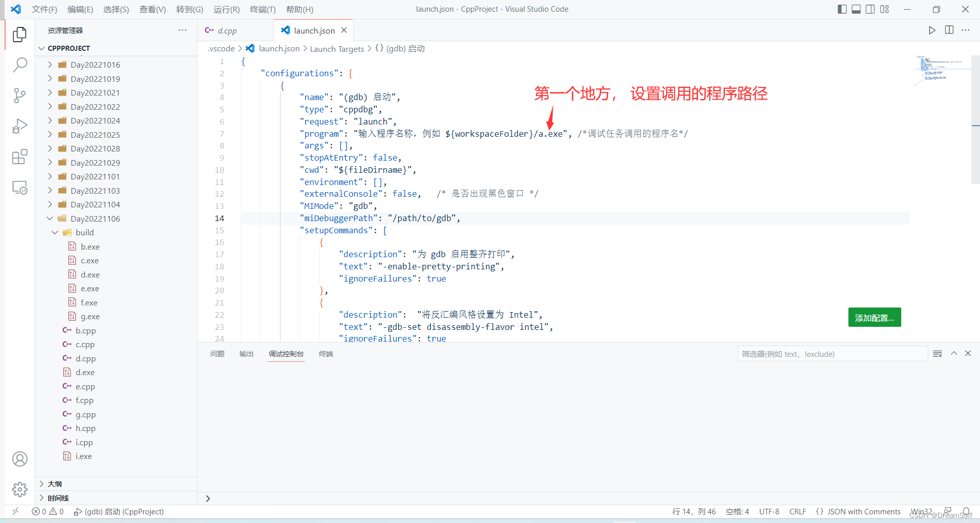980x523 pixels.
Task: Open the Extensions view icon
Action: coord(20,157)
